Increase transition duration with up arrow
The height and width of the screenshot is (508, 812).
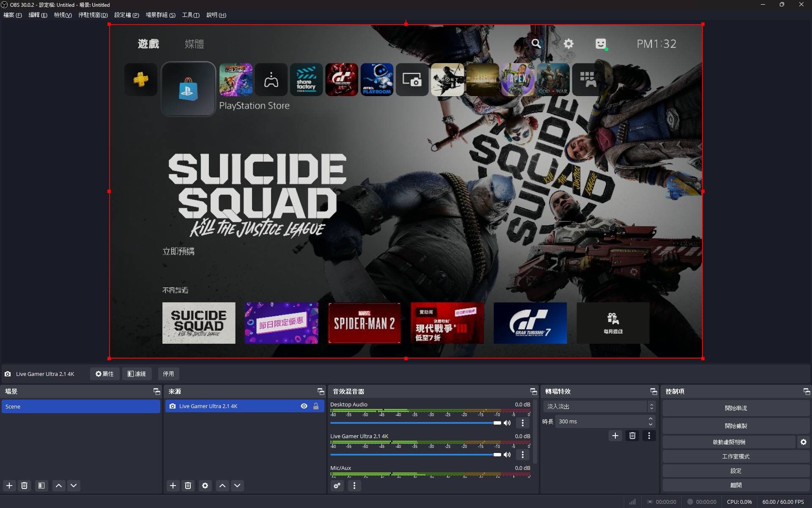pos(651,419)
